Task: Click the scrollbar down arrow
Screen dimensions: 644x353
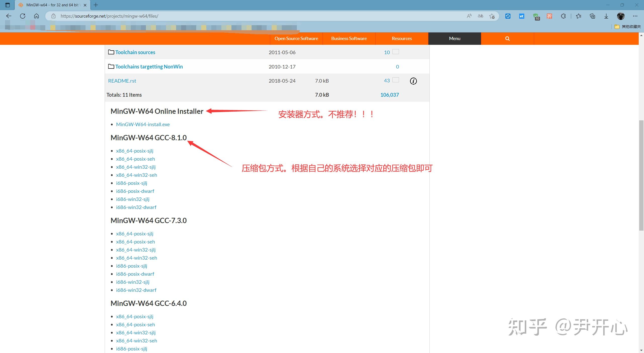Action: coord(641,350)
